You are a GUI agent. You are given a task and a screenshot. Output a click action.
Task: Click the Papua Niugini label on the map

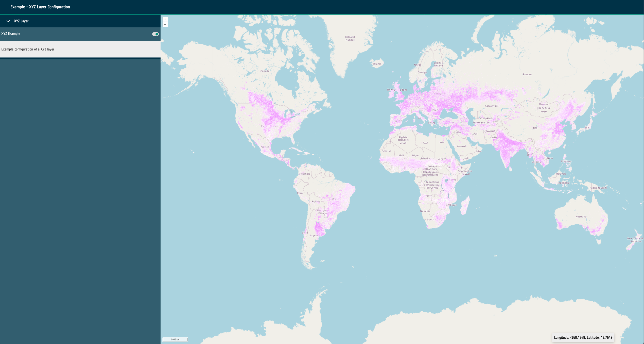point(598,188)
